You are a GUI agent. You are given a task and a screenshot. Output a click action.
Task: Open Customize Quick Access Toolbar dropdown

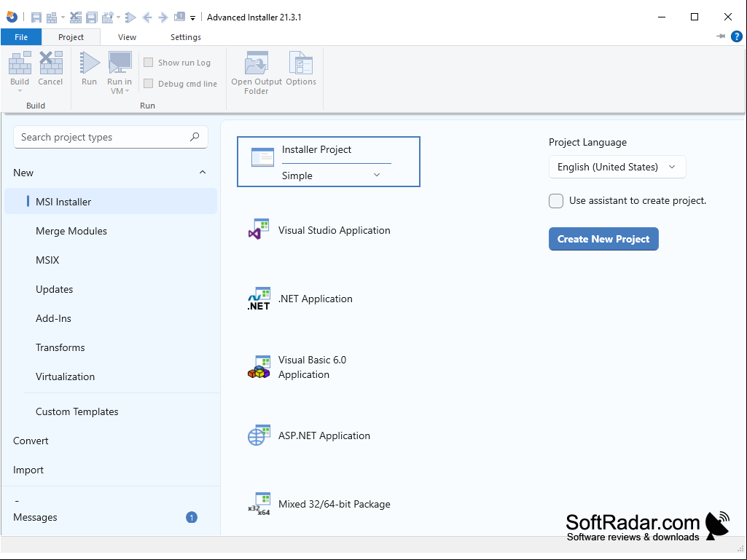pos(193,18)
